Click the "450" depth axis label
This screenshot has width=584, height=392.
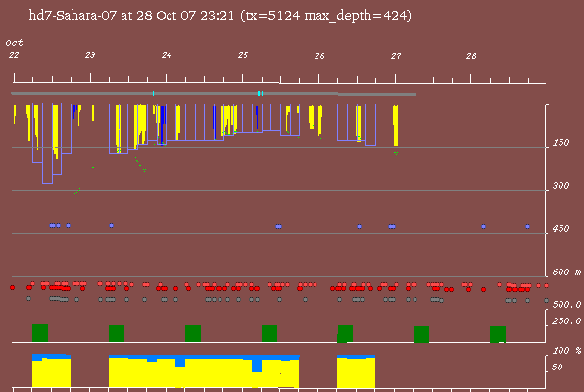pyautogui.click(x=560, y=228)
